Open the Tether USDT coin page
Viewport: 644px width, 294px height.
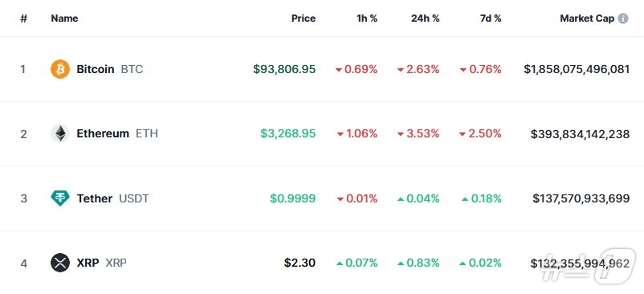(x=112, y=198)
